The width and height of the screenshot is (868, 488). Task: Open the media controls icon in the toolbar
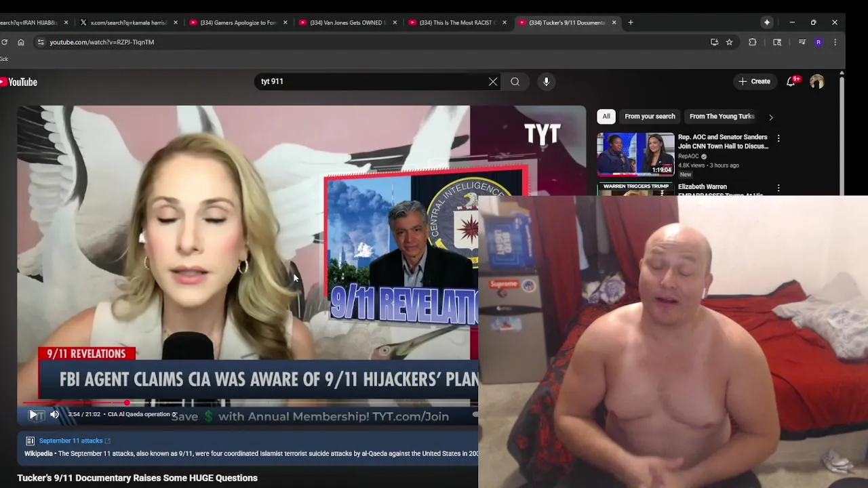[x=802, y=42]
